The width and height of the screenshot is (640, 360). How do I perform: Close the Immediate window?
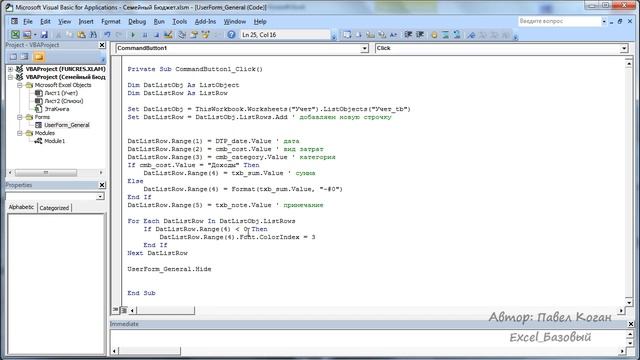(631, 324)
